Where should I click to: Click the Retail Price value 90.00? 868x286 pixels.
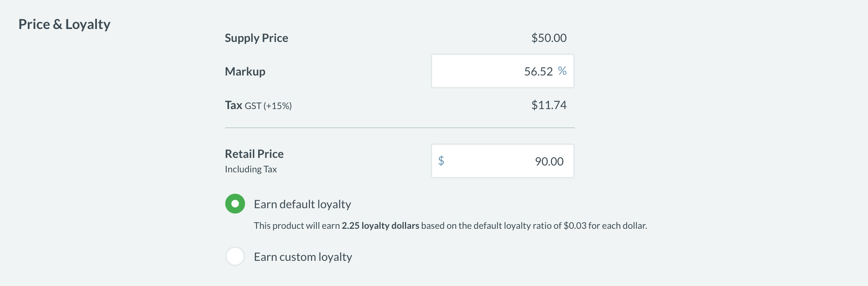pos(549,161)
